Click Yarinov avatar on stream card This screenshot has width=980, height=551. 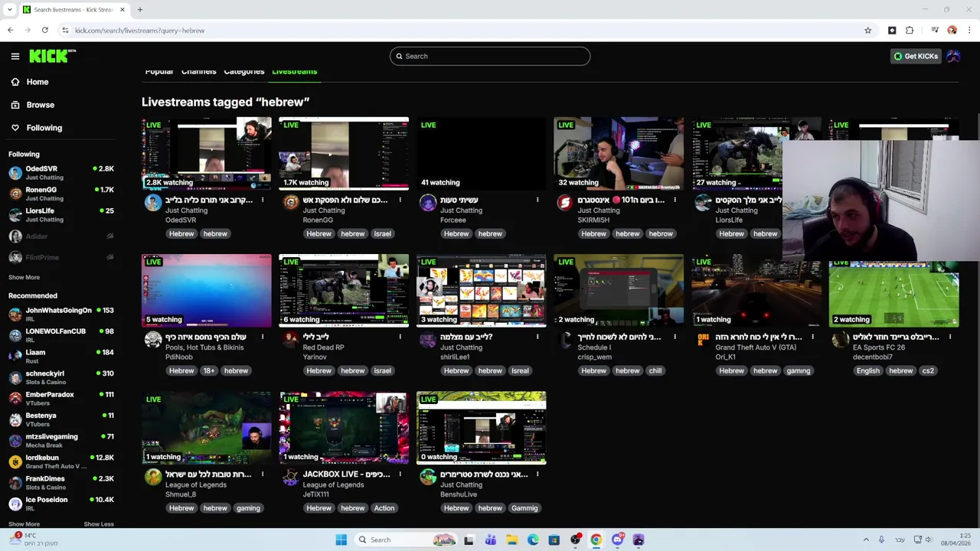tap(290, 339)
